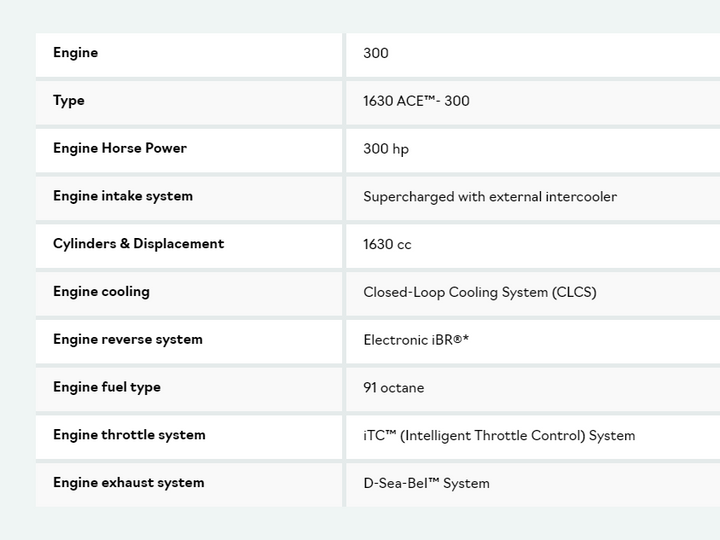Select "Closed-Loop Cooling System (CLCS)" text

pos(480,293)
